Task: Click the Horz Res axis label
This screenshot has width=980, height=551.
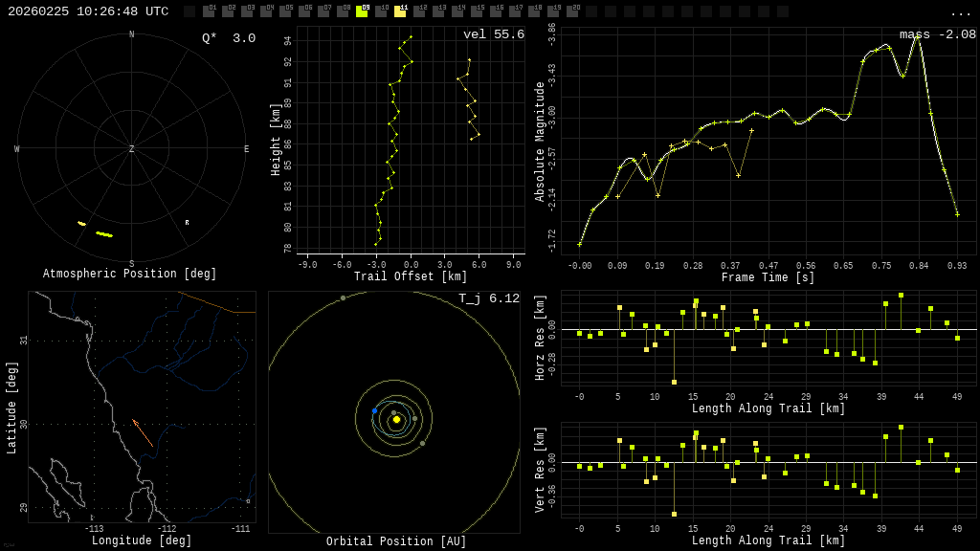Action: click(x=540, y=338)
